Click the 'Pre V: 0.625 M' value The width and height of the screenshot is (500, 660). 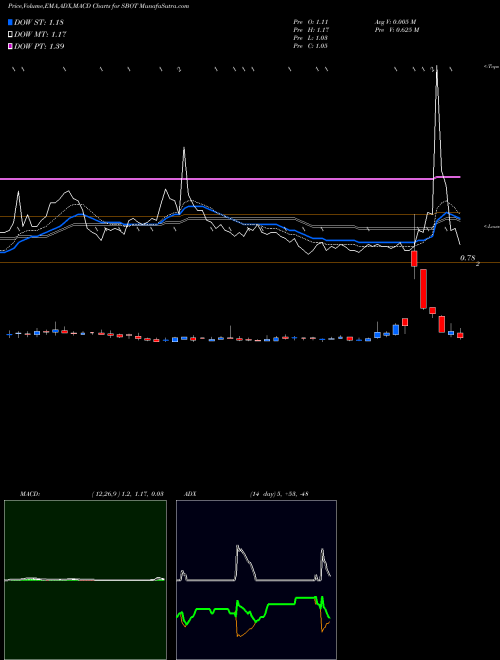click(x=396, y=30)
